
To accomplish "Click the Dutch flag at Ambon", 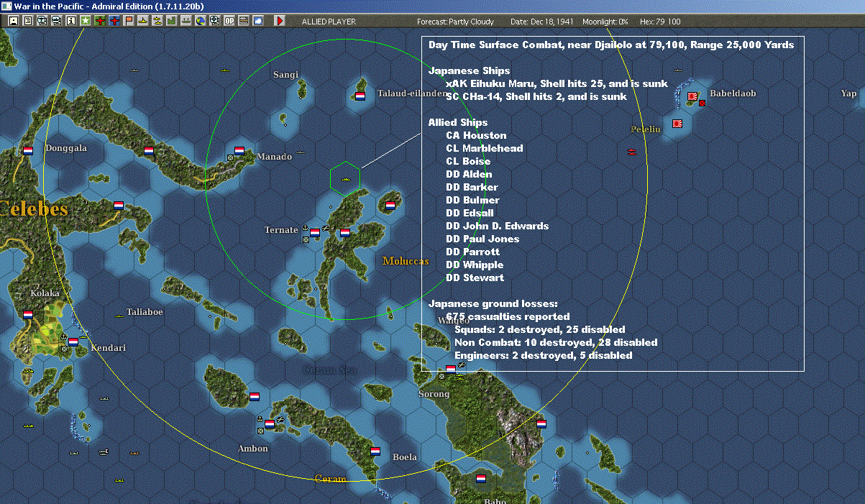I will click(x=270, y=424).
